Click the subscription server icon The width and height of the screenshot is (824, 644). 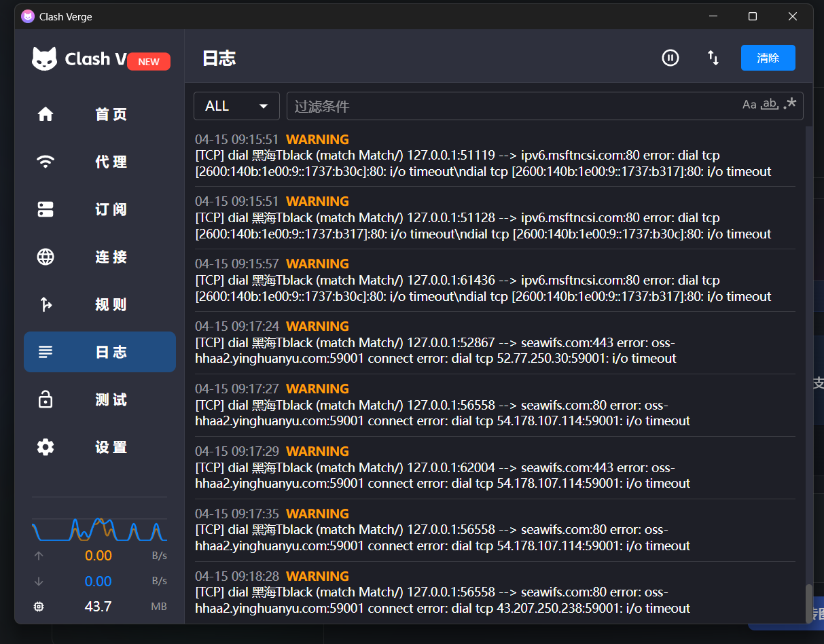[46, 209]
